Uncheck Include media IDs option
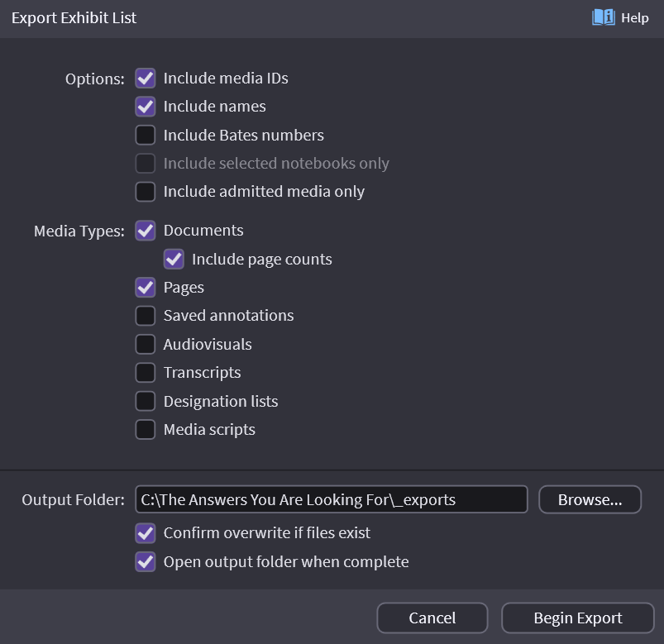This screenshot has height=644, width=664. (146, 79)
